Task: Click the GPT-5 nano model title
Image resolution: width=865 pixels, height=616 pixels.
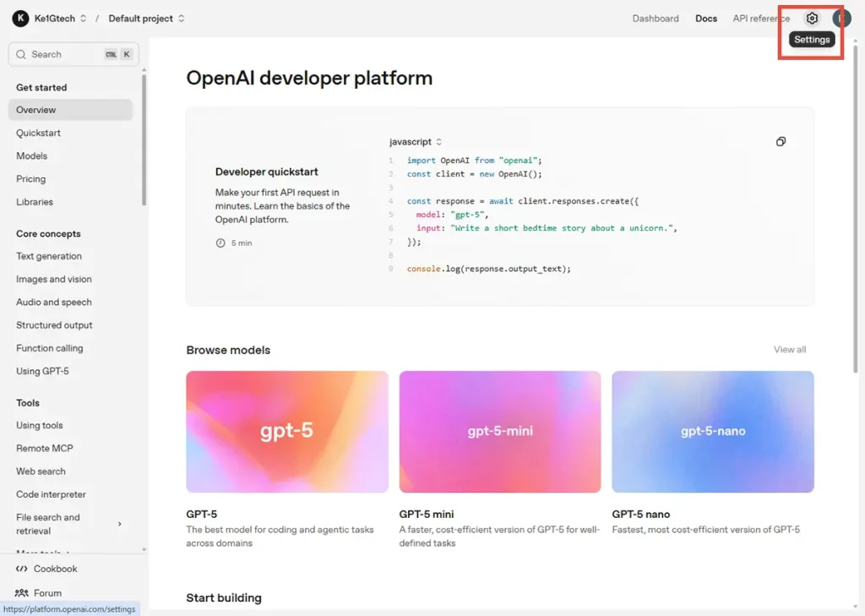Action: 640,514
